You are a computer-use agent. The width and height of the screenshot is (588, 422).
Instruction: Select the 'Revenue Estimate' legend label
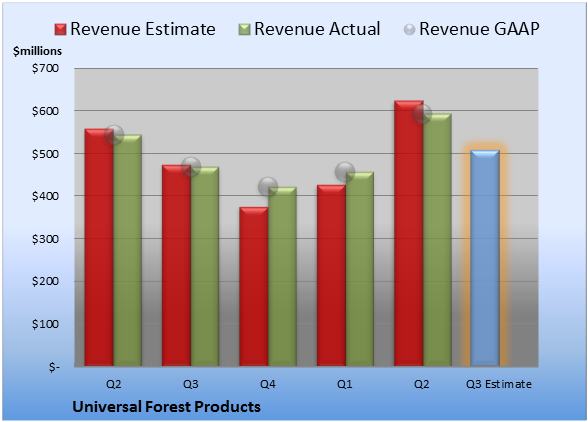[143, 29]
